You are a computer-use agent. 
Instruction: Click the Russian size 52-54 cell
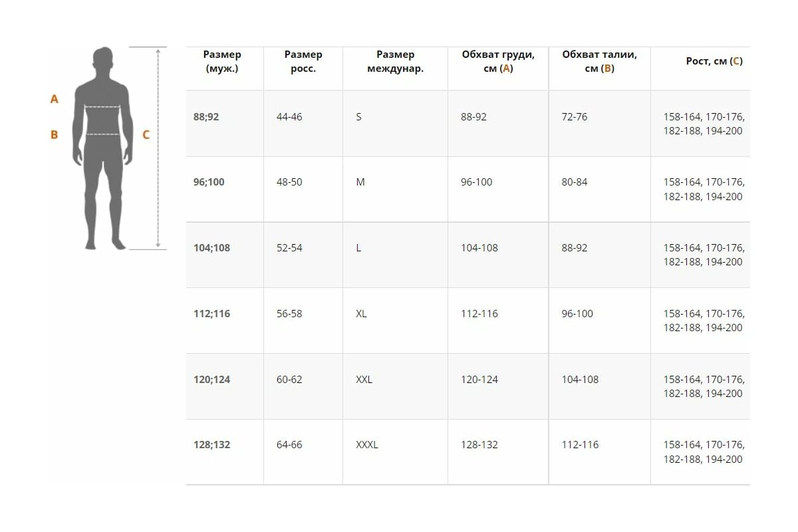[x=289, y=248]
